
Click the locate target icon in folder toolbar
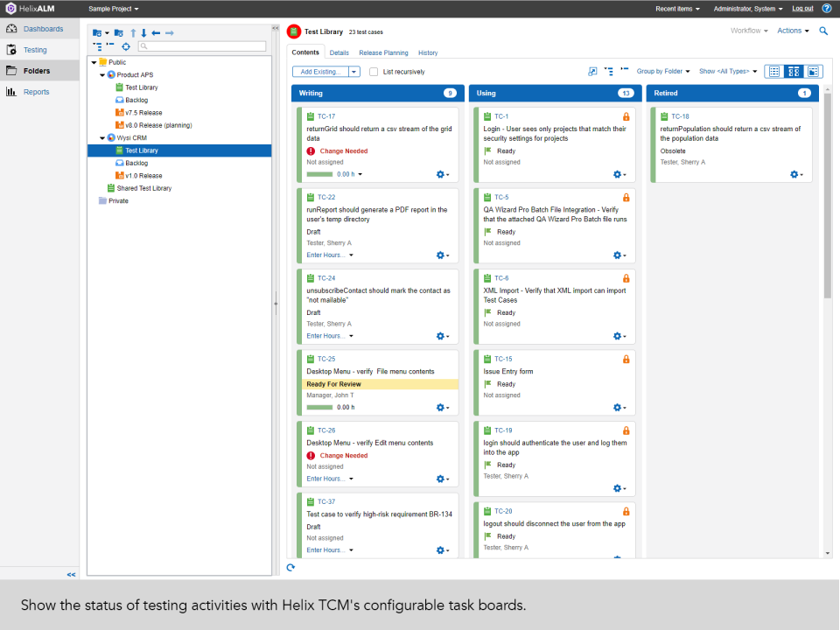point(126,46)
